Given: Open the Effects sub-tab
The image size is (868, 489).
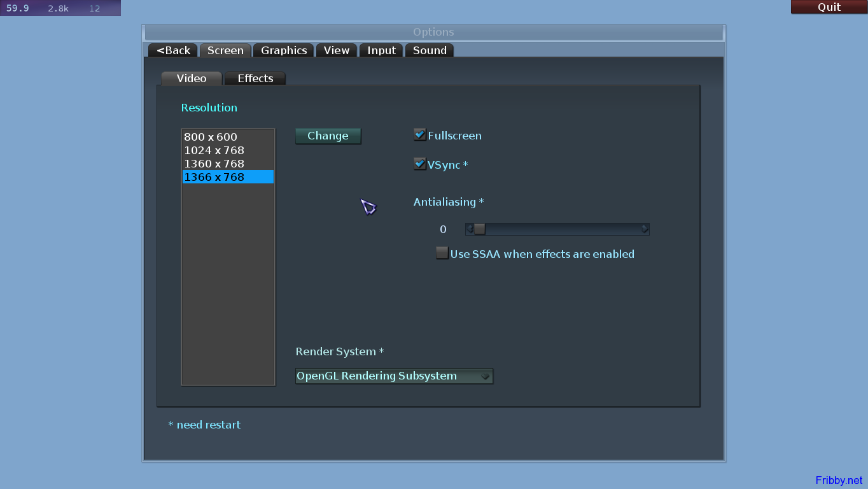Looking at the screenshot, I should click(255, 78).
